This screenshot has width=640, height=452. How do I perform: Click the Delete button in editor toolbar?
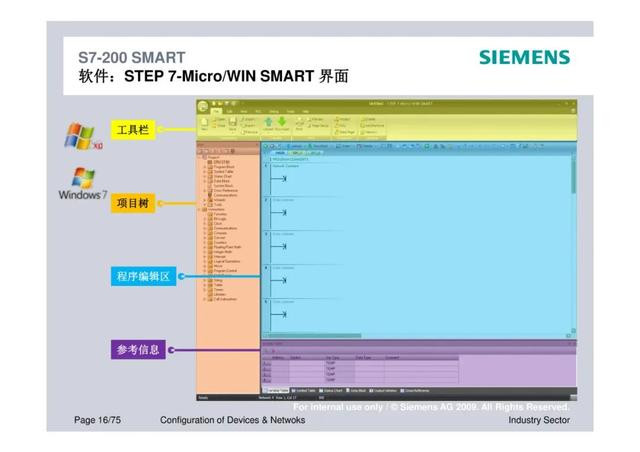[366, 146]
